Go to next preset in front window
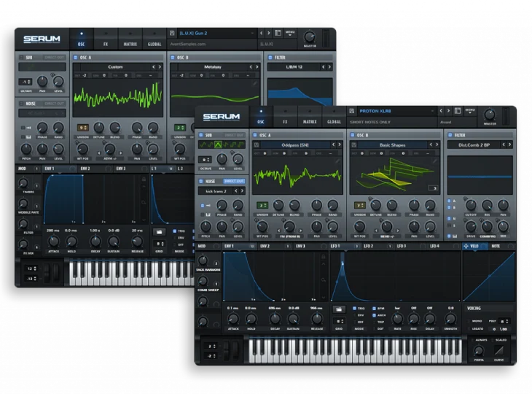The image size is (532, 394). pos(448,111)
